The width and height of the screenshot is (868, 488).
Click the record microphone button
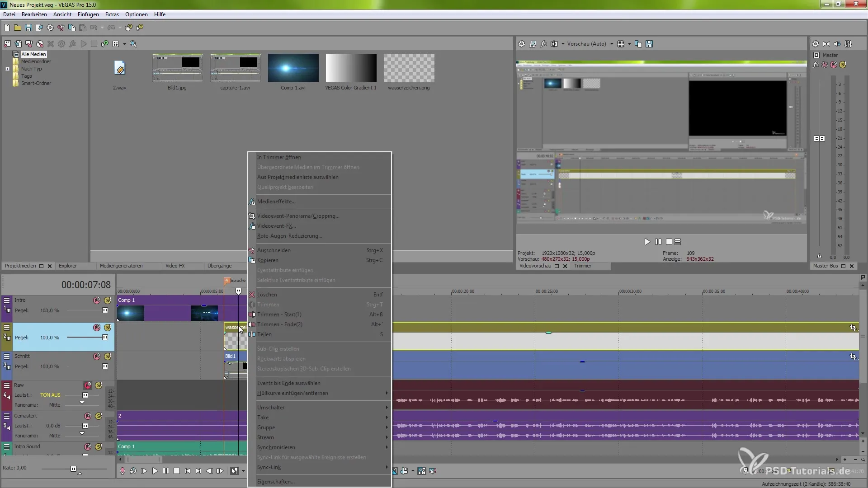[x=123, y=471]
